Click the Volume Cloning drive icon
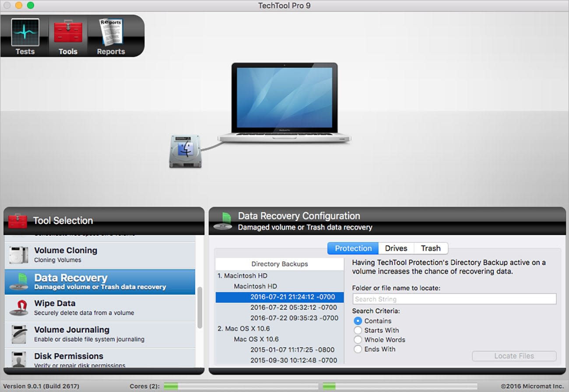The image size is (569, 392). [x=19, y=255]
